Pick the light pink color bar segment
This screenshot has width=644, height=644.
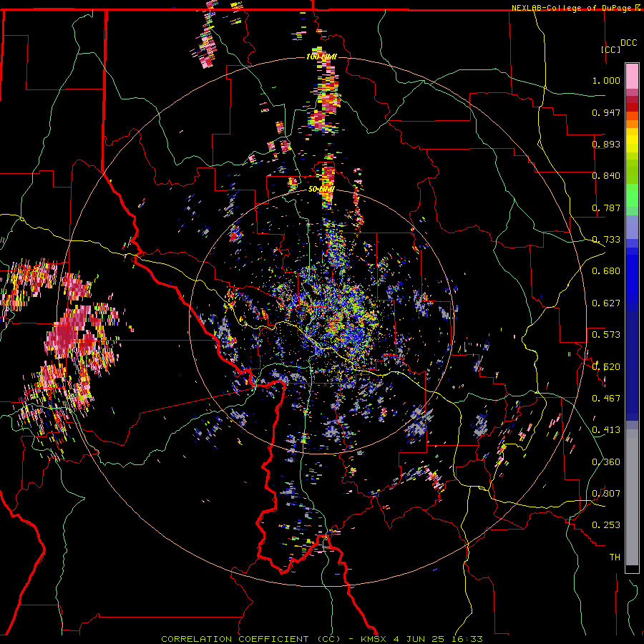632,77
